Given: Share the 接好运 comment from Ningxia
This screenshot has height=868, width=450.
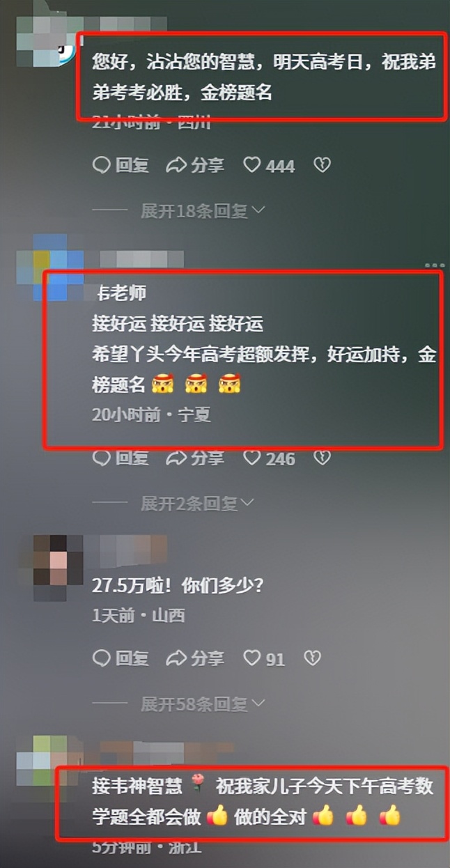Looking at the screenshot, I should coord(195,458).
